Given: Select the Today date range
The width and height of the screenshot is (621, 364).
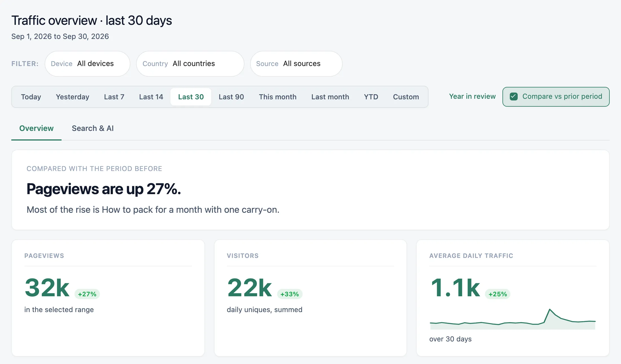Looking at the screenshot, I should click(x=31, y=97).
